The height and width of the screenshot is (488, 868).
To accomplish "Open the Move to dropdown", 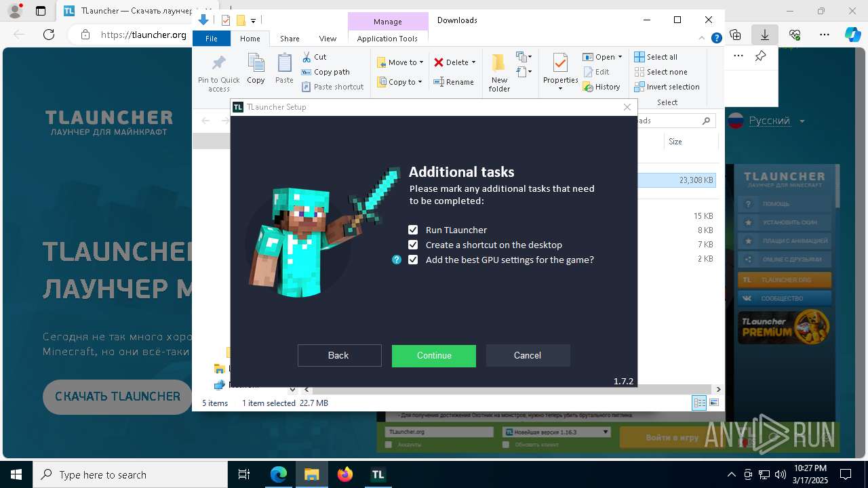I will [x=400, y=62].
